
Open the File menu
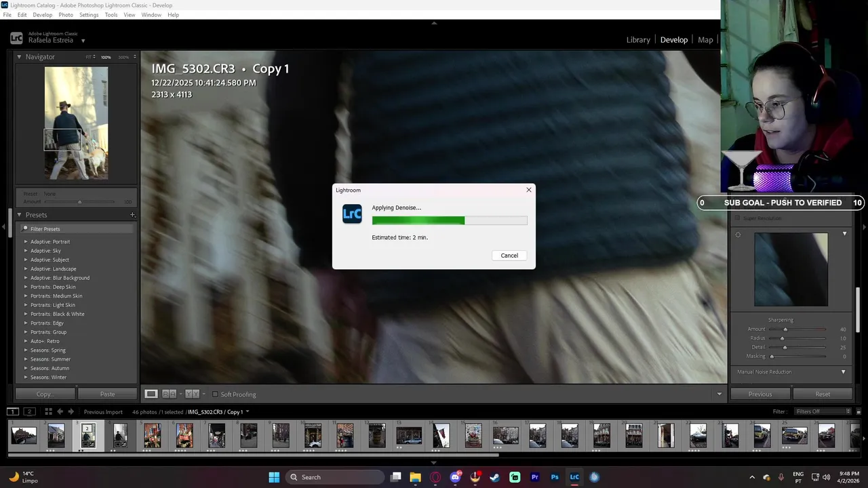[7, 15]
